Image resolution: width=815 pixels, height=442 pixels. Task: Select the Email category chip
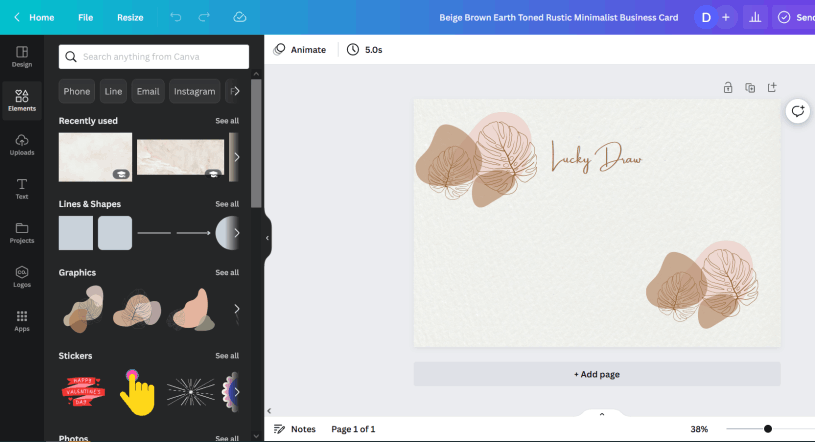point(148,91)
